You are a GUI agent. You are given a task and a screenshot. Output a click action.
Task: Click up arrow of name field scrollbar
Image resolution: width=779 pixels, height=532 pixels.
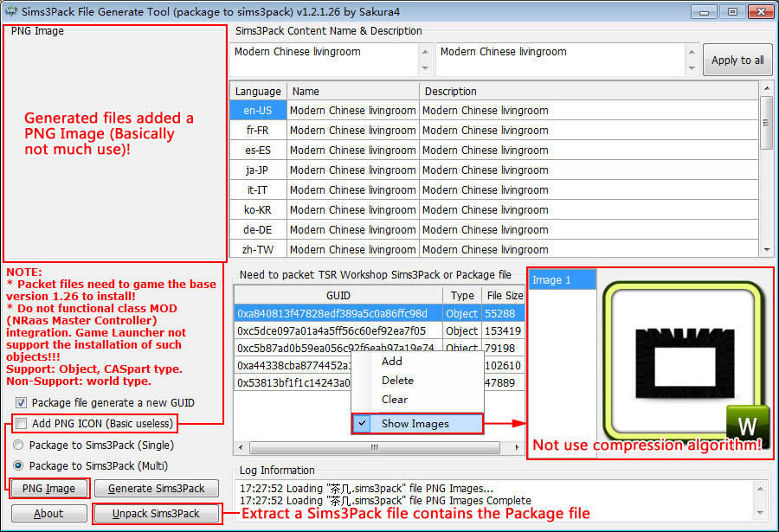coord(425,51)
